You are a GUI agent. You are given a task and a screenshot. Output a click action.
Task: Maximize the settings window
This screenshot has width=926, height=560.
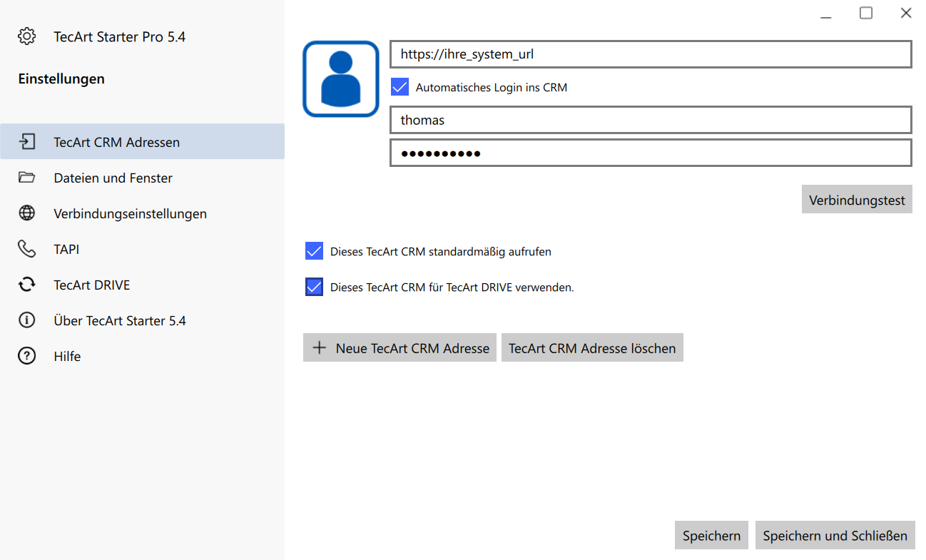click(x=866, y=13)
